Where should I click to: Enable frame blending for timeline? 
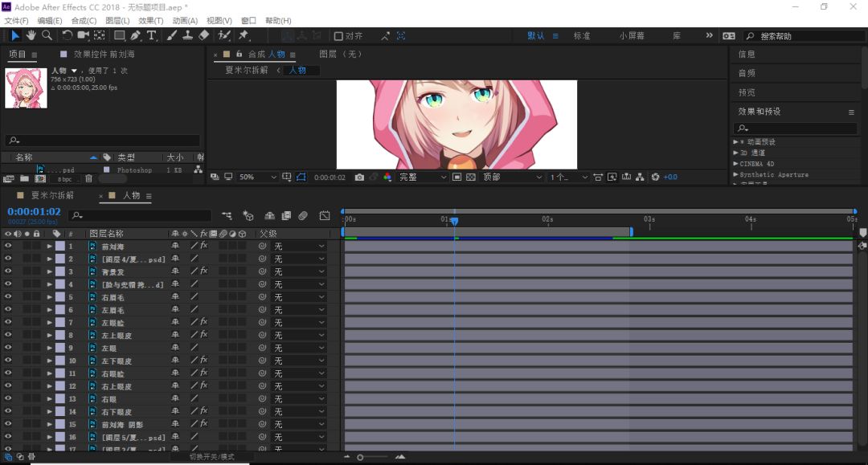[x=286, y=216]
